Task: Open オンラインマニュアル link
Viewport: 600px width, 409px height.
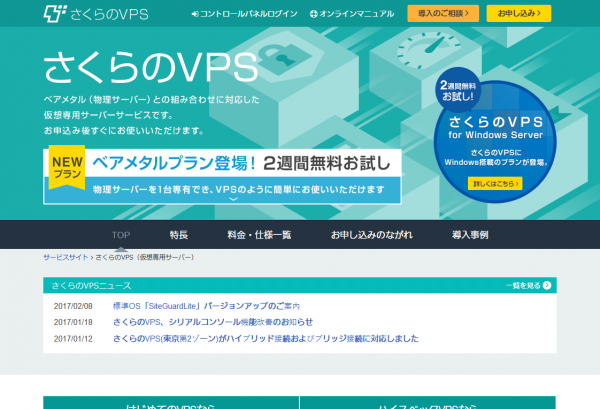Action: [x=356, y=14]
